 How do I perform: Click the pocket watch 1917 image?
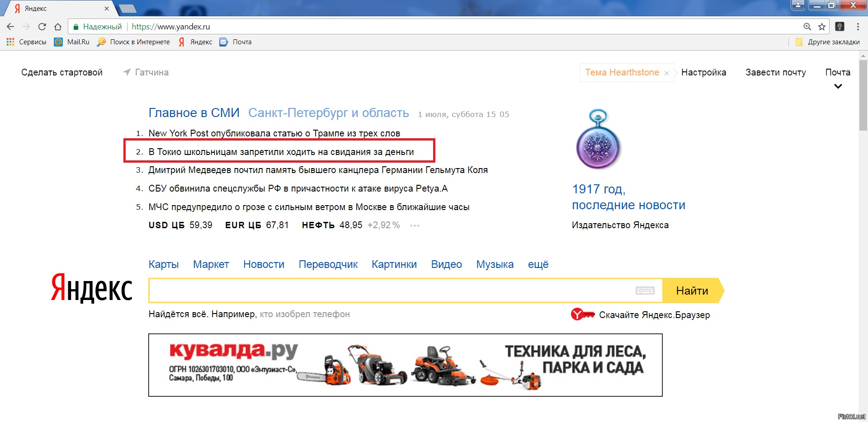point(598,140)
